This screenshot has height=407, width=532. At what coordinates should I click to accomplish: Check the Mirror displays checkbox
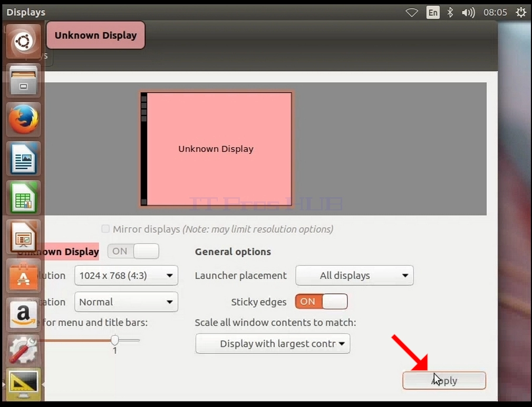click(105, 229)
